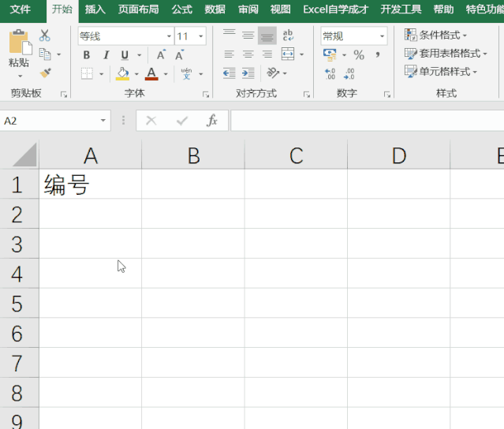504x429 pixels.
Task: Click the phonetic guide (wén) icon
Action: [x=186, y=73]
